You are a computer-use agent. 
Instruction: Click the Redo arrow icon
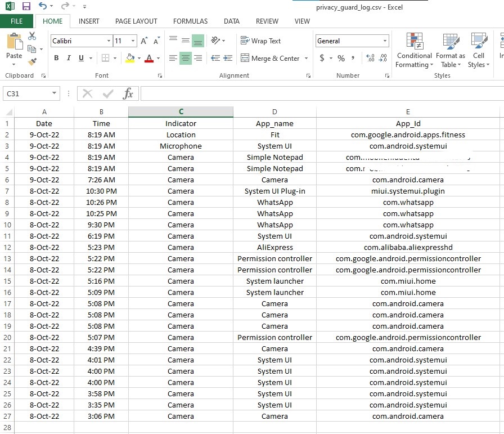(65, 6)
